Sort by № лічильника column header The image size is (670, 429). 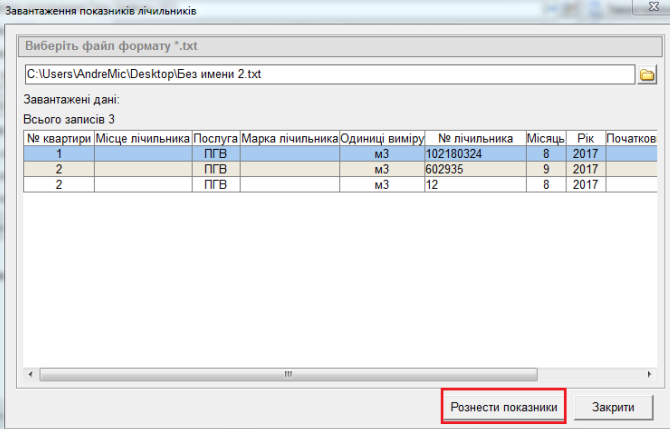click(475, 138)
